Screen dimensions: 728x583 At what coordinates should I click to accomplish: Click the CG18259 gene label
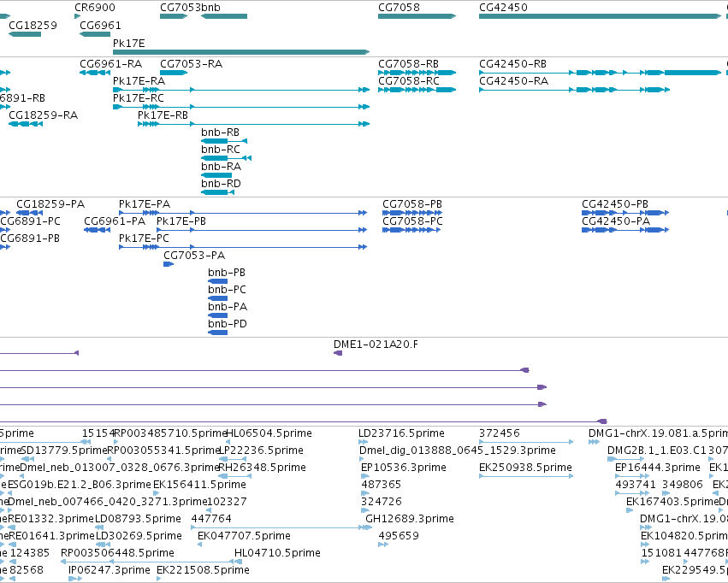33,25
